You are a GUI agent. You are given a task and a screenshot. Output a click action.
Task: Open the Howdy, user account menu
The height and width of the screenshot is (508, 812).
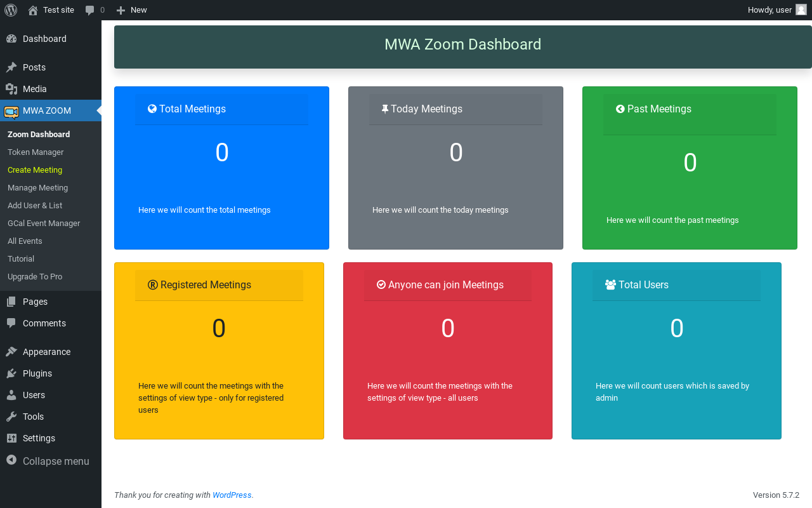tap(777, 10)
